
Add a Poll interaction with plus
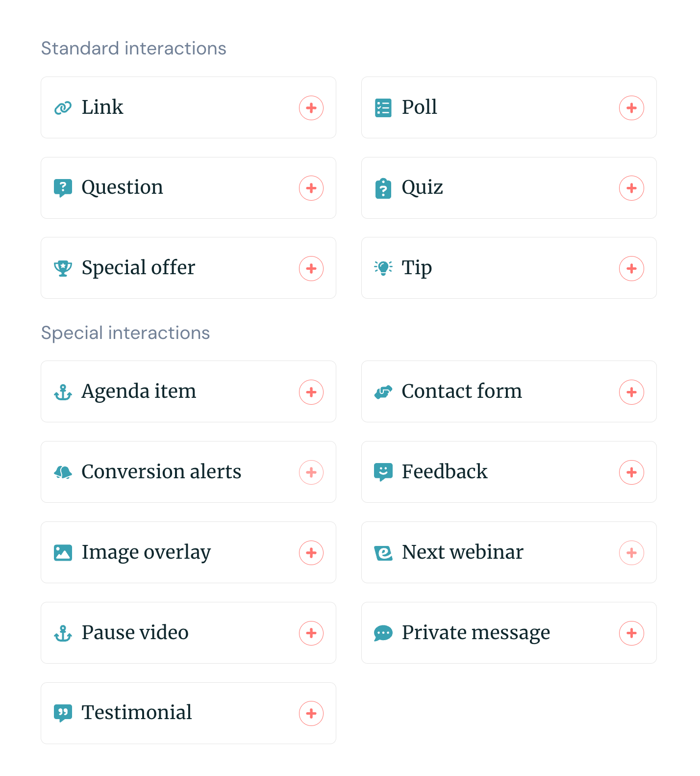tap(631, 108)
